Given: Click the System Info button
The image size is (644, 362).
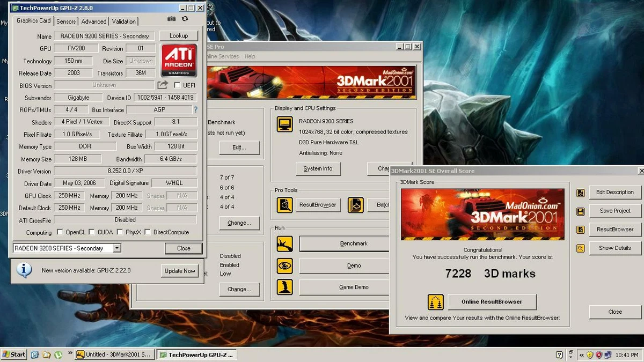Looking at the screenshot, I should [x=318, y=168].
